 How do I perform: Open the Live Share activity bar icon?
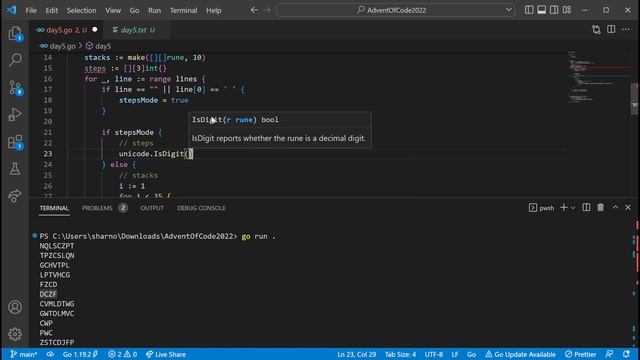(15, 196)
